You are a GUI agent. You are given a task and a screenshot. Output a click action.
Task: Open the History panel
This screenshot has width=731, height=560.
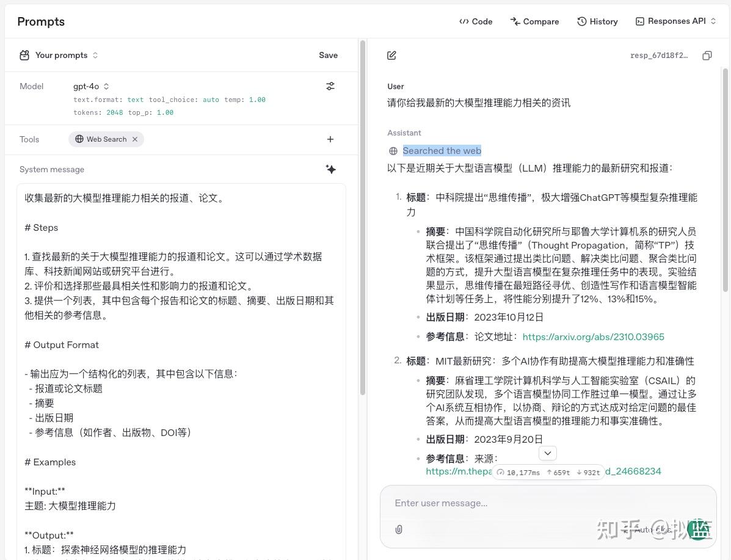point(597,21)
